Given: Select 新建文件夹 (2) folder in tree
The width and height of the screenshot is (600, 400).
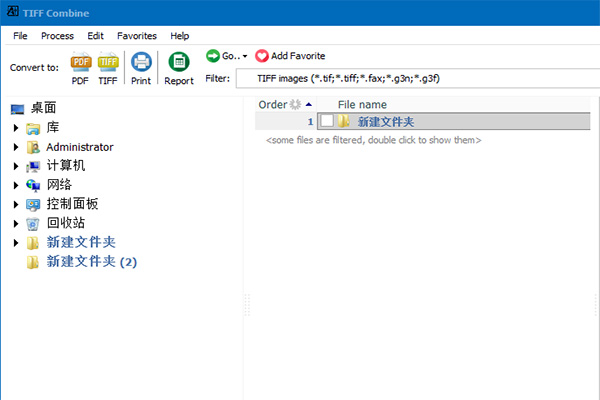Looking at the screenshot, I should tap(91, 262).
